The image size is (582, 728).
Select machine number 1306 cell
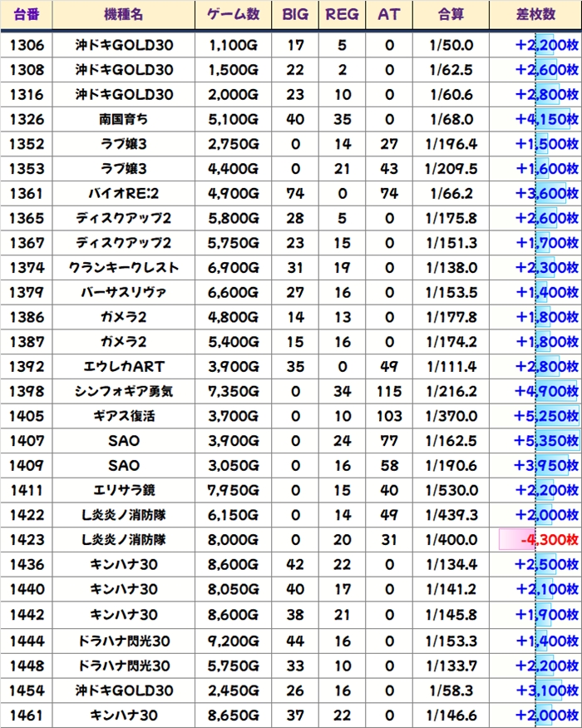pos(27,45)
